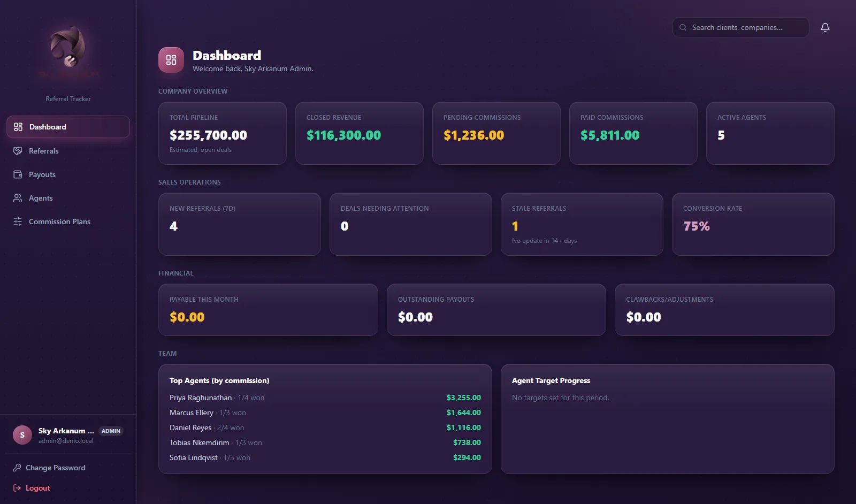Screen dimensions: 856x504
Task: Click the Welcome back, Sky Arkanum Admin text
Action: (253, 68)
